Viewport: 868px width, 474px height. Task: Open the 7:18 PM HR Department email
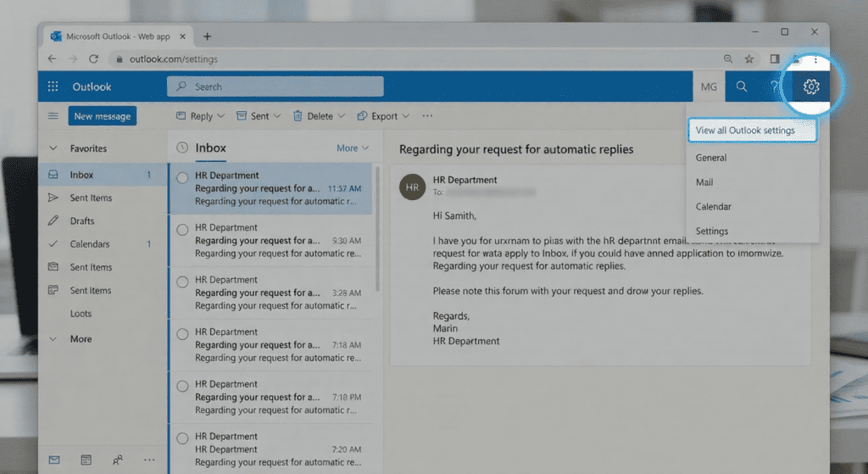click(271, 397)
